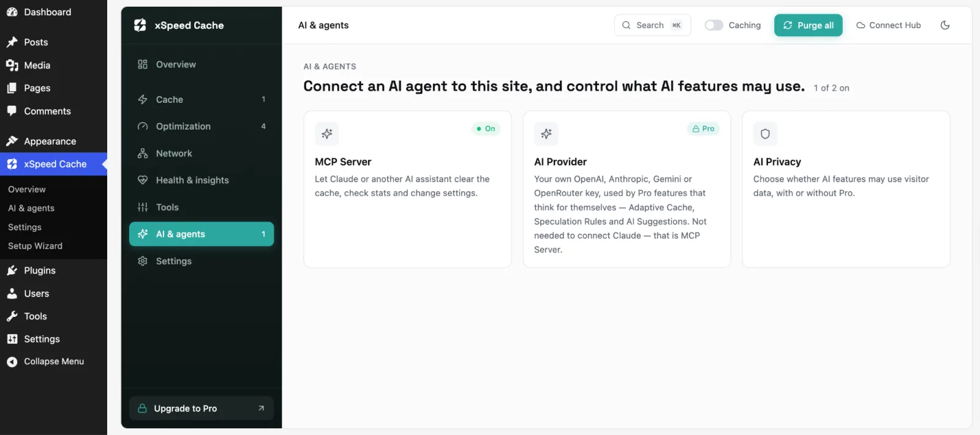This screenshot has height=435, width=980.
Task: Open the Optimization section
Action: point(202,126)
